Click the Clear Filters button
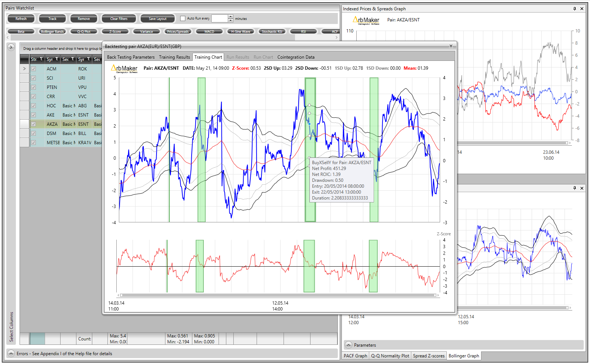The image size is (590, 364). point(119,18)
